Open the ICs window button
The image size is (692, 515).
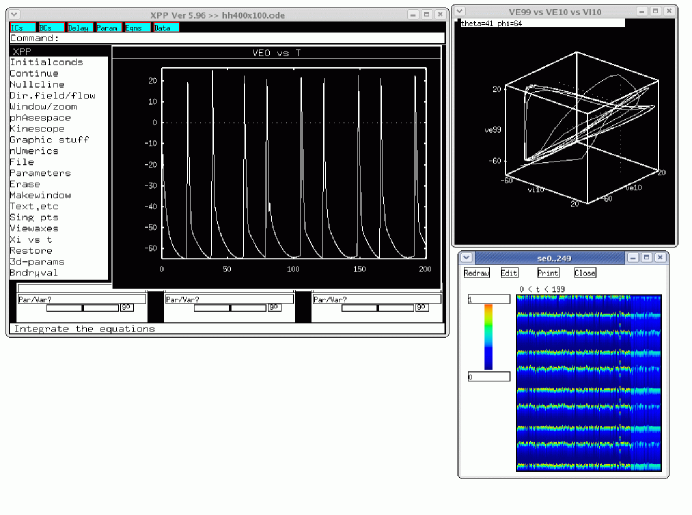click(x=22, y=28)
